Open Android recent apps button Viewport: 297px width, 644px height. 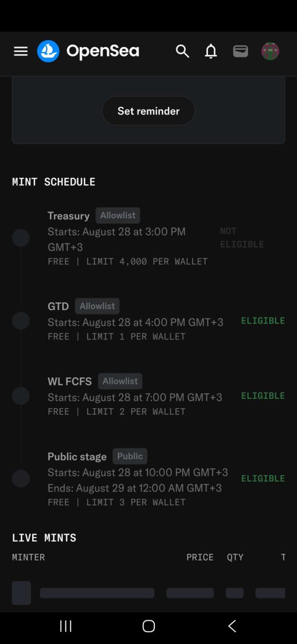coord(66,626)
